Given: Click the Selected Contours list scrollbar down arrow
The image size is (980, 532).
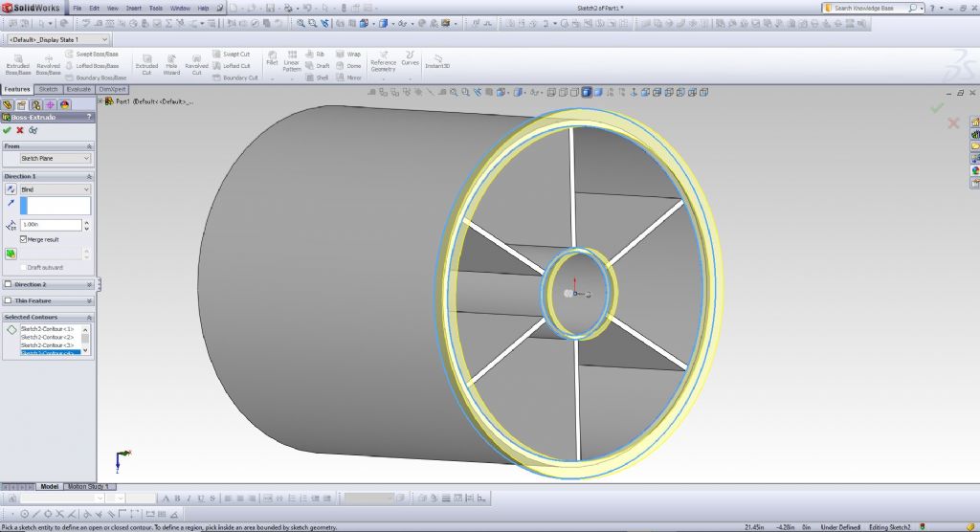Looking at the screenshot, I should pos(85,351).
